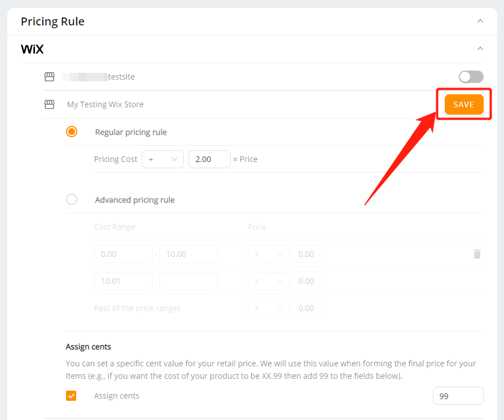Click the My Testing Wix Store icon
Screen dimensions: 504x420
[50, 104]
